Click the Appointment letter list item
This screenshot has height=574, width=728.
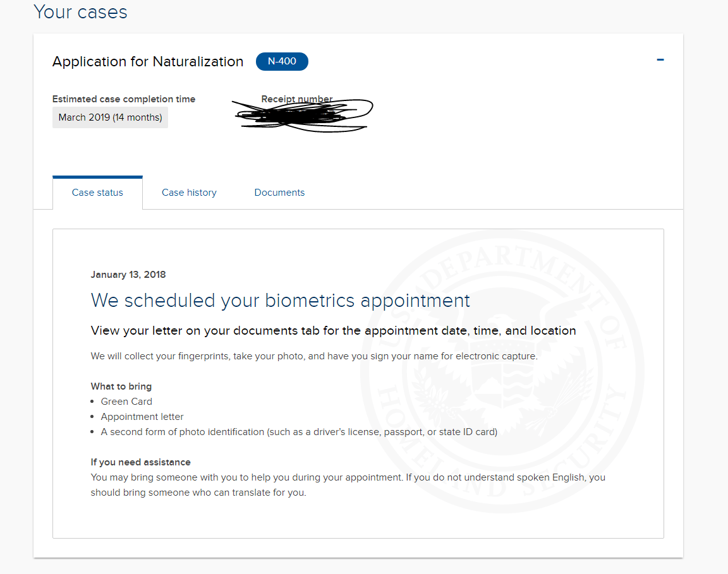point(142,417)
